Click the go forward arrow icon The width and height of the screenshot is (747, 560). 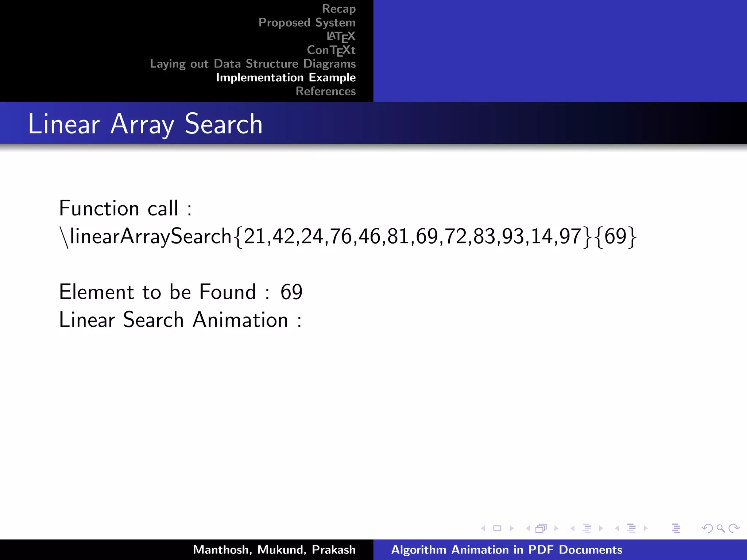(x=734, y=528)
